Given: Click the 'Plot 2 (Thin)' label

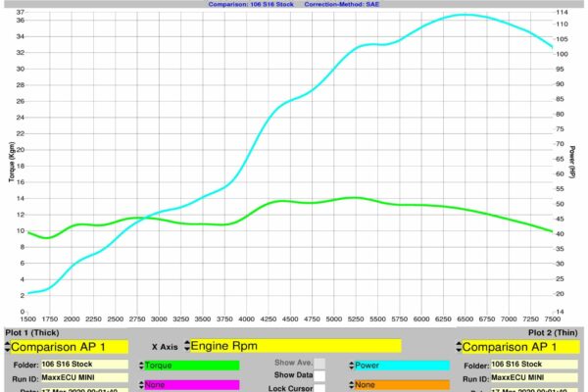Looking at the screenshot, I should point(553,333).
